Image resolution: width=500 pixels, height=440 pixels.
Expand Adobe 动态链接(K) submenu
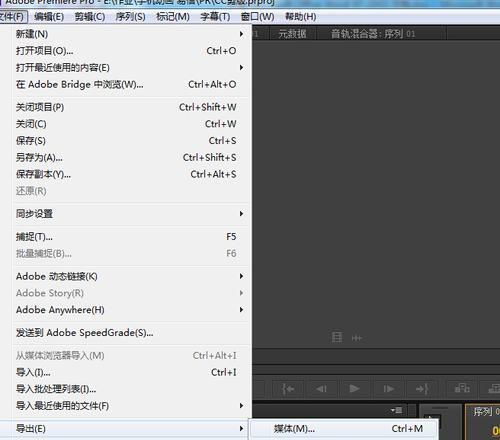pyautogui.click(x=130, y=276)
